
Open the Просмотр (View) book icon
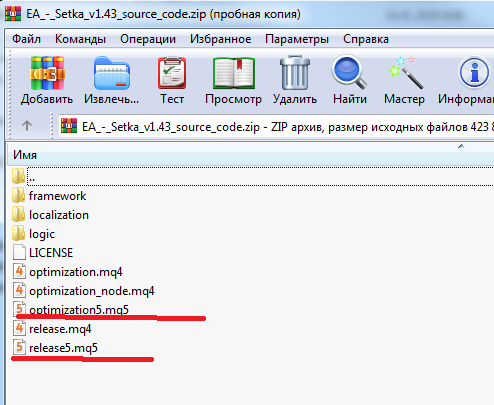[233, 73]
